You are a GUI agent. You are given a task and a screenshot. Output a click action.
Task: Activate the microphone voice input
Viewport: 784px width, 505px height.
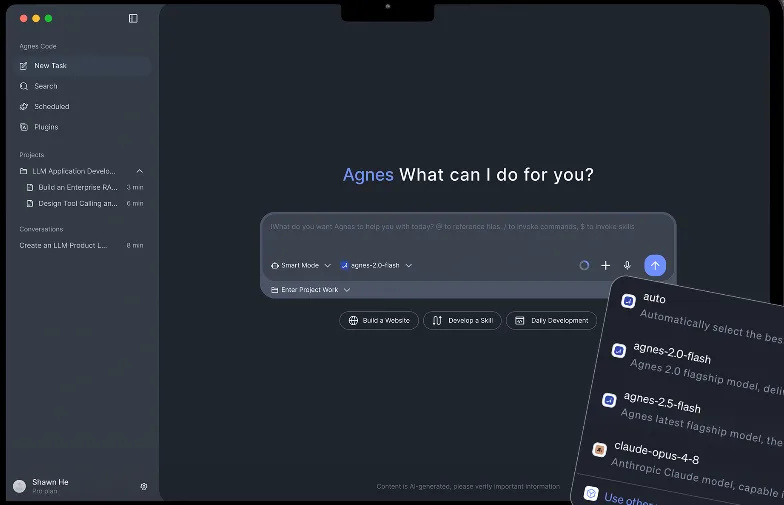627,266
